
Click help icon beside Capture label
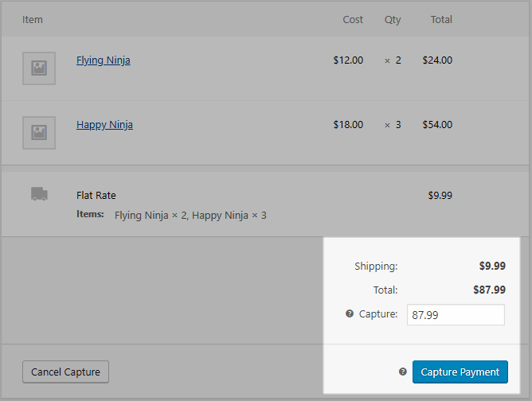tap(350, 313)
